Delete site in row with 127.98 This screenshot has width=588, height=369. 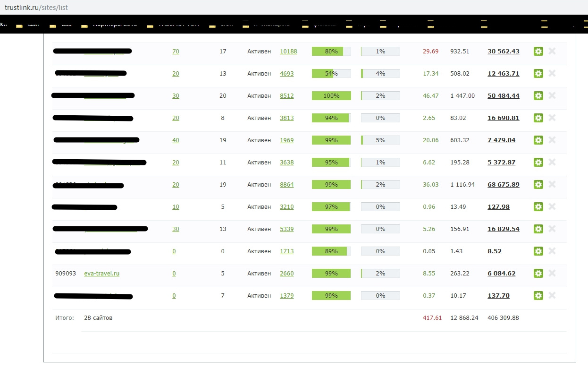[552, 206]
